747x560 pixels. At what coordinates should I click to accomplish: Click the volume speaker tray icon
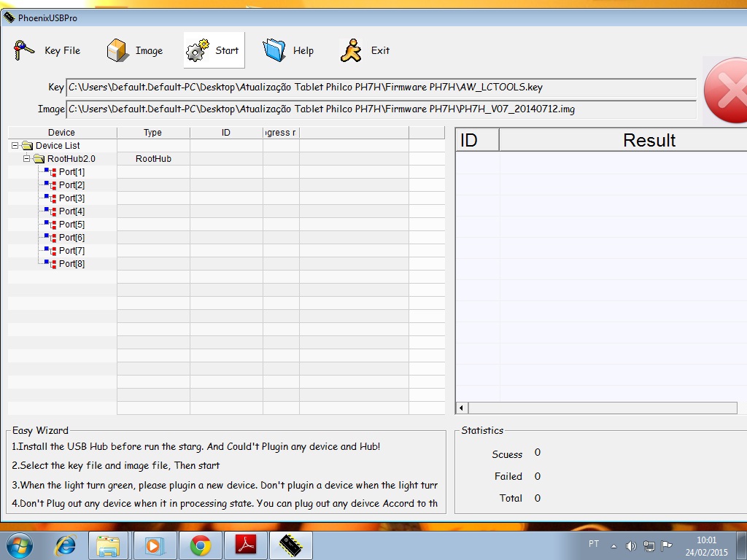pyautogui.click(x=631, y=545)
